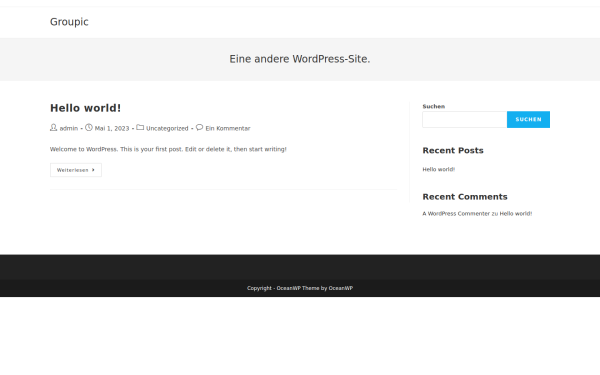Click the Weiterlesen button

click(x=76, y=170)
